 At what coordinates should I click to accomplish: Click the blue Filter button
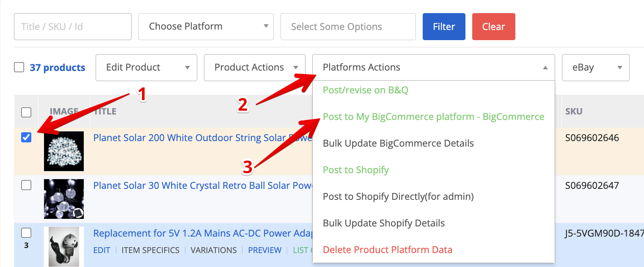pos(444,27)
